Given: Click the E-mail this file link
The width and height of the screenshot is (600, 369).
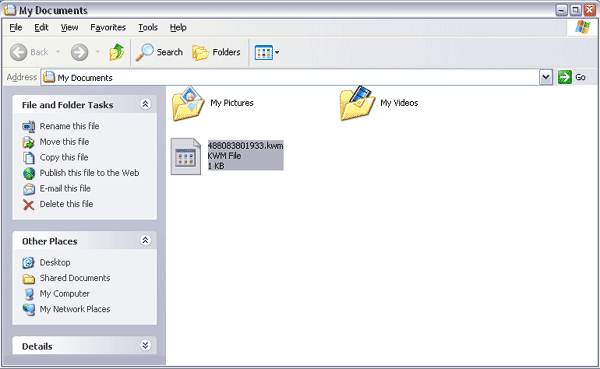Looking at the screenshot, I should tap(65, 188).
